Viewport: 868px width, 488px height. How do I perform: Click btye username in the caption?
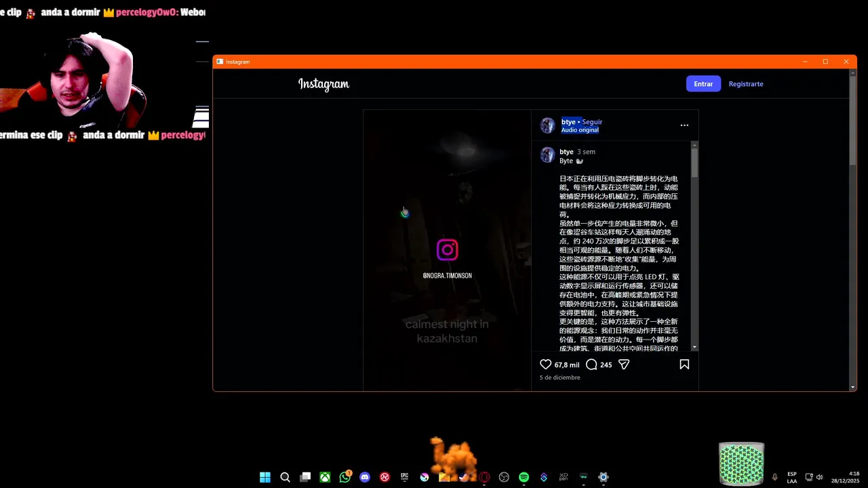(x=566, y=152)
